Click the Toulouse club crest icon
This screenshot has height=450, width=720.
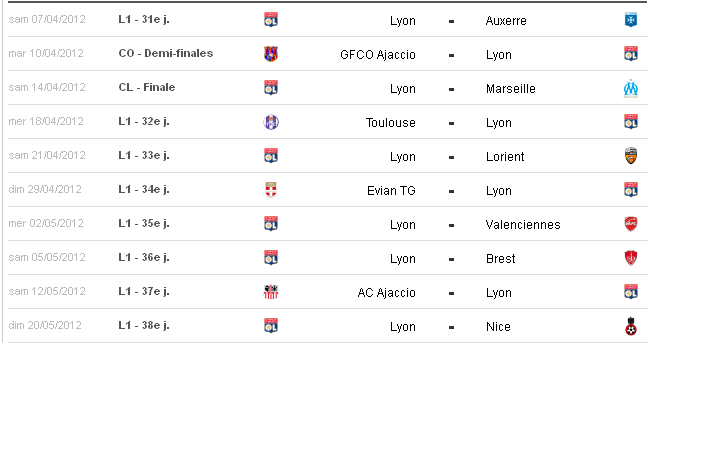pyautogui.click(x=271, y=122)
